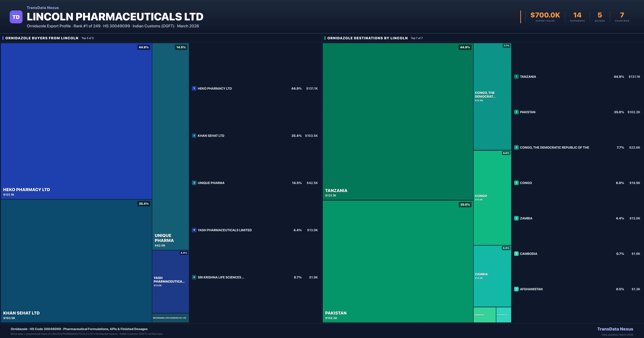Click the PAKISTAN row in destinations list
The width and height of the screenshot is (644, 338).
528,112
